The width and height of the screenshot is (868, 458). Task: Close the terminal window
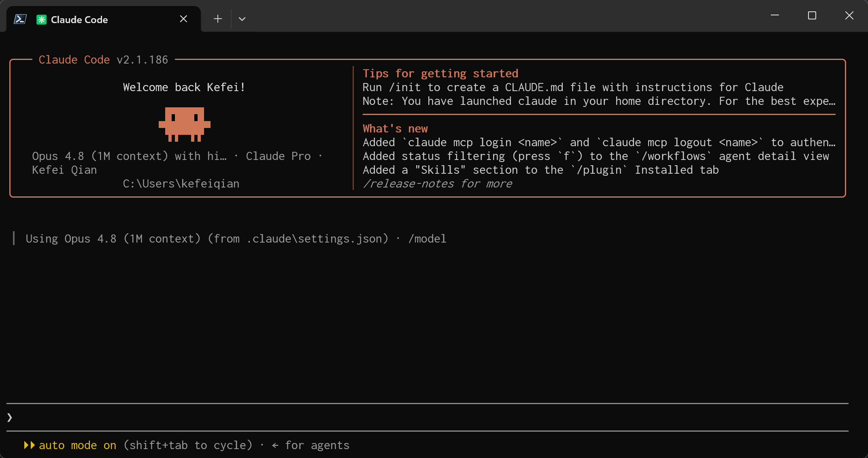click(849, 15)
